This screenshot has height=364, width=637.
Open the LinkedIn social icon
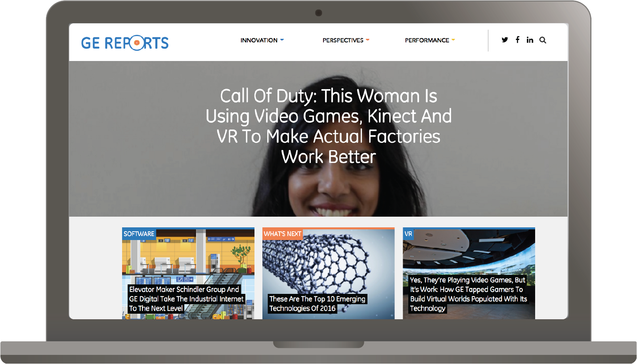tap(530, 40)
